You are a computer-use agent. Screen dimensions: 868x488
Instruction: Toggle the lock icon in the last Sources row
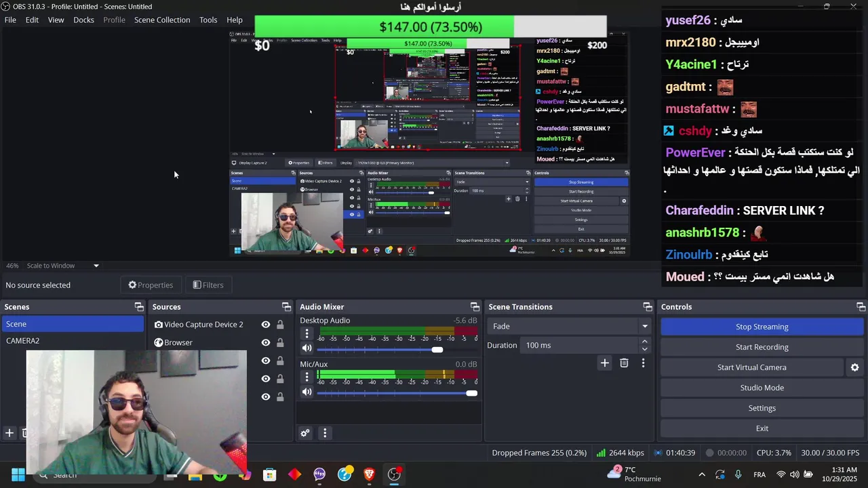[280, 396]
